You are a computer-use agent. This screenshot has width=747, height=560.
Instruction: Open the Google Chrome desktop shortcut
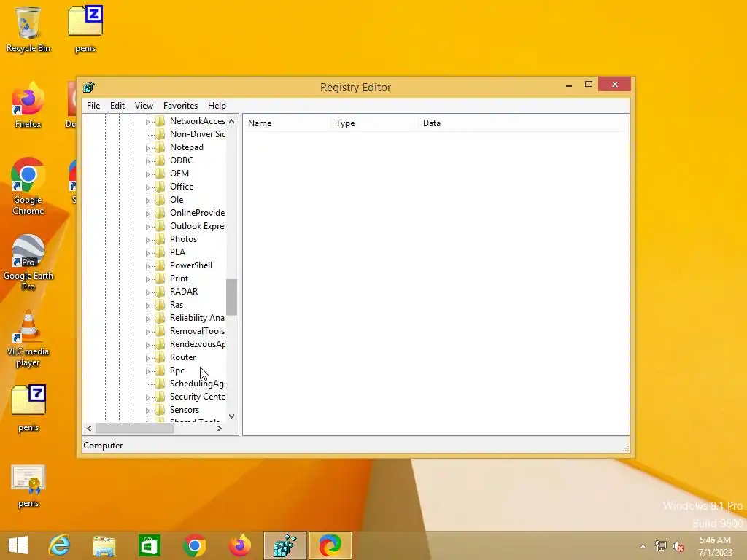[28, 187]
